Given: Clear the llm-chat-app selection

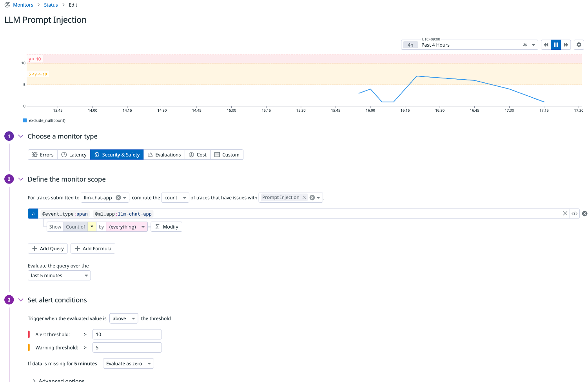Looking at the screenshot, I should [118, 198].
